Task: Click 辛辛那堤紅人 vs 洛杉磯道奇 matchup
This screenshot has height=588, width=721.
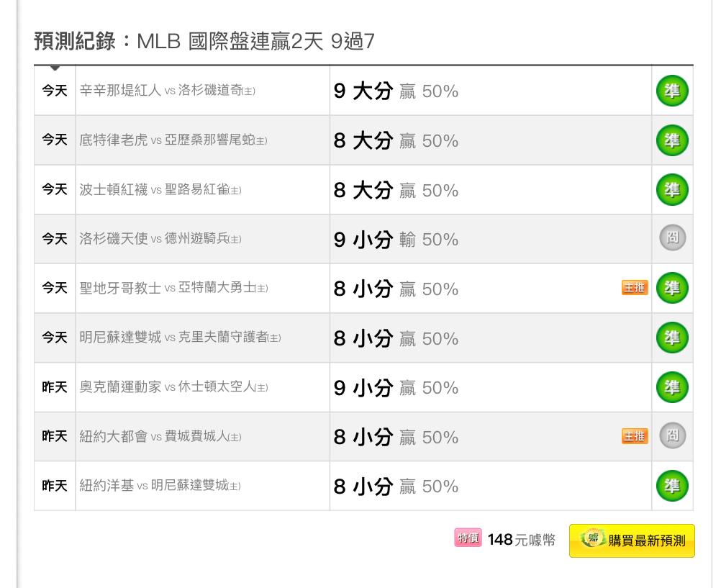Action: pyautogui.click(x=167, y=91)
